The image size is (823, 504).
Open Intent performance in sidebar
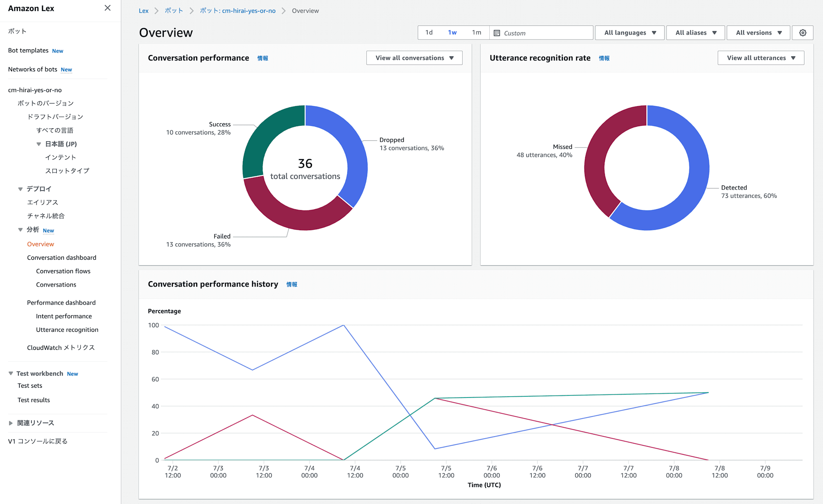pos(64,316)
